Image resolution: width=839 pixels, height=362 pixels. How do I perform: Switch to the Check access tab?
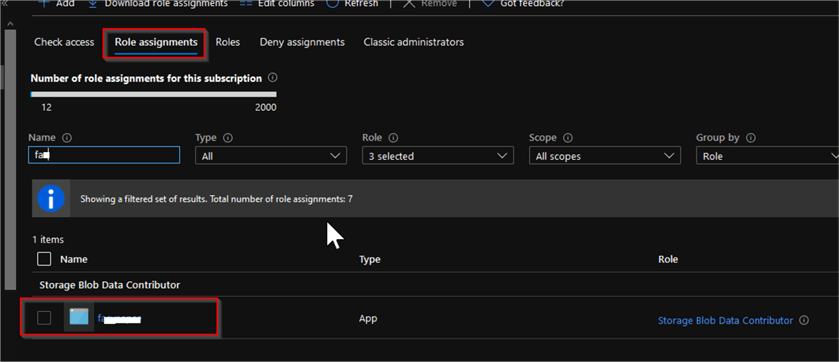click(x=64, y=42)
